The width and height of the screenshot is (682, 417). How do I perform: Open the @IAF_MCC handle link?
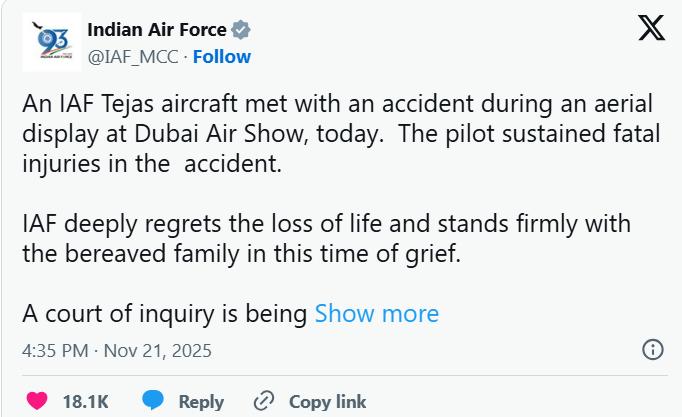pyautogui.click(x=133, y=56)
